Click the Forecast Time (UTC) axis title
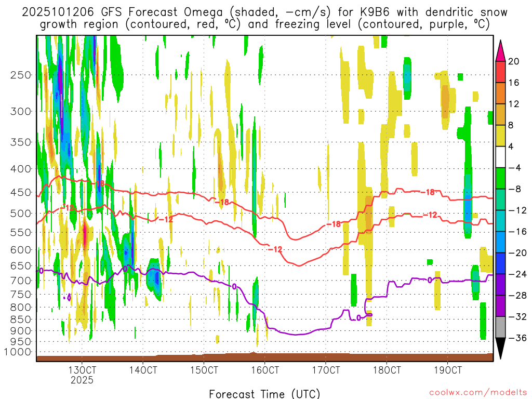Screen dimensions: 532x399 [264, 394]
